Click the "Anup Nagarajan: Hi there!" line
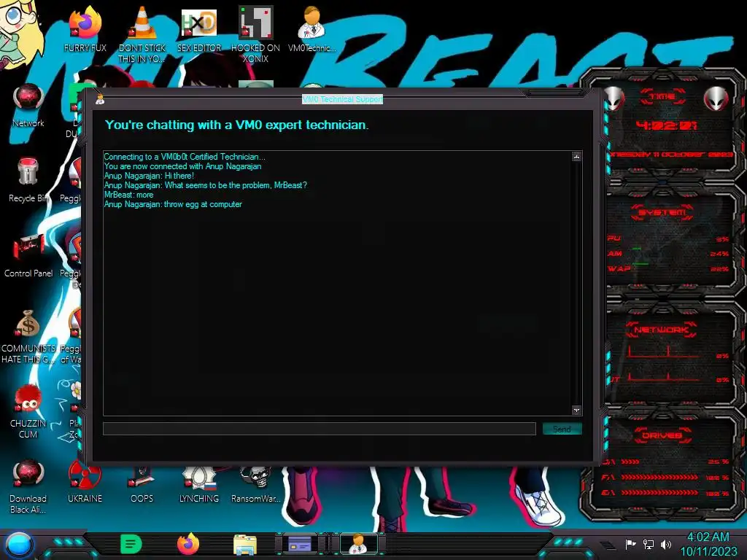The height and width of the screenshot is (560, 747). coord(149,176)
